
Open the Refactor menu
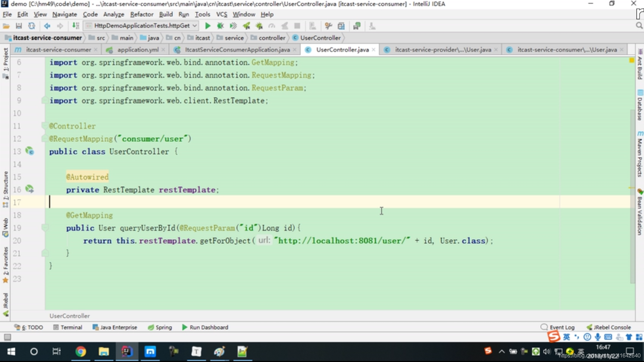coord(142,14)
